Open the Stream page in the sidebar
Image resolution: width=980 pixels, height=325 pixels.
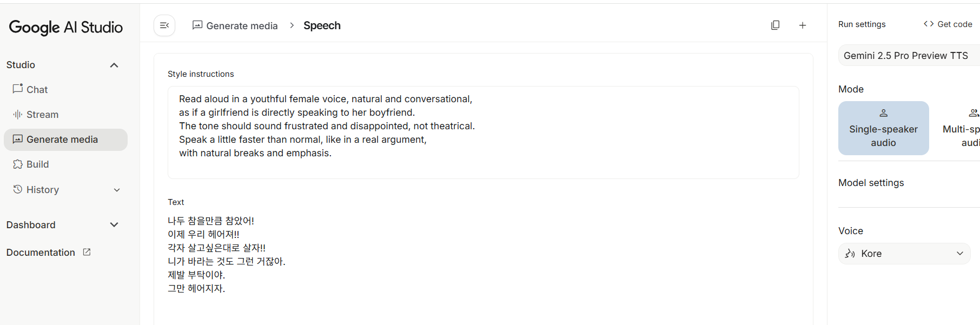coord(42,115)
